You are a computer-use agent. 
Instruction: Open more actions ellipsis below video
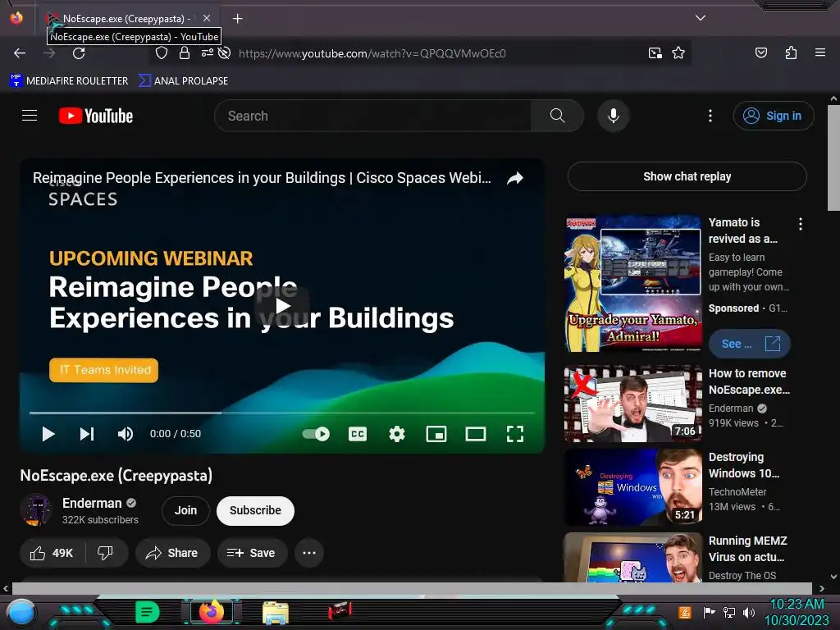(309, 553)
